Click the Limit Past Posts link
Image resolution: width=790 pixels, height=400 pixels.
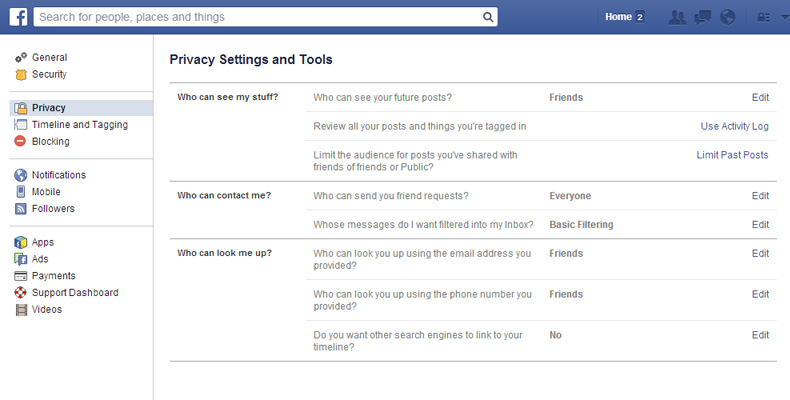733,155
